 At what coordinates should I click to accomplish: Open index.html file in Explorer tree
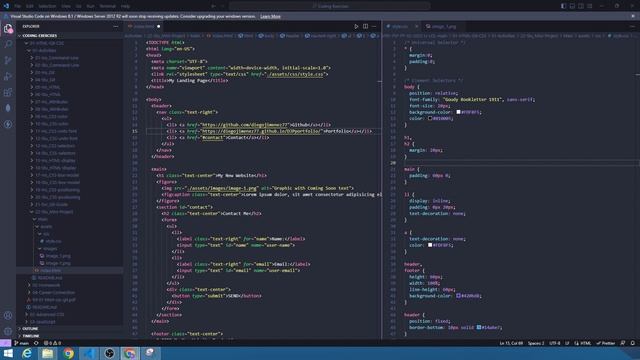pos(69,271)
